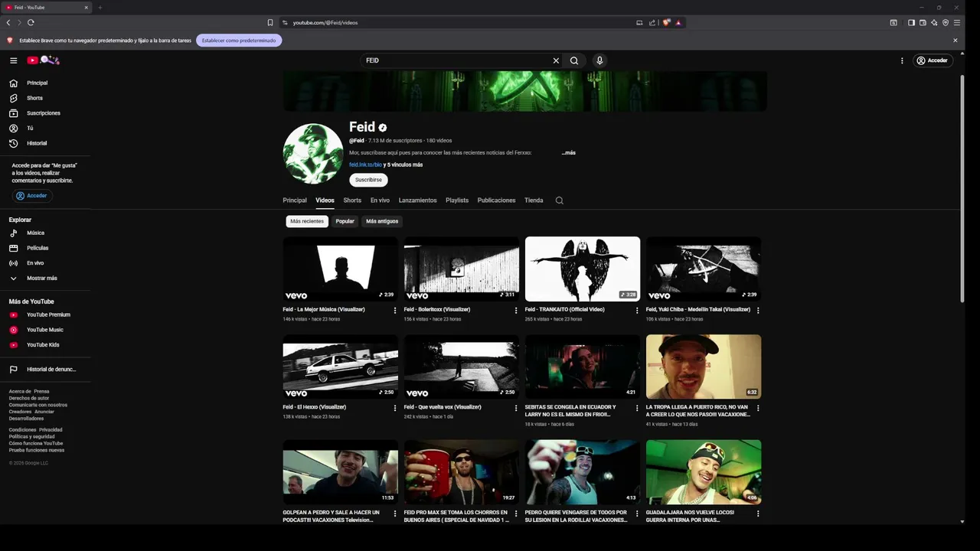This screenshot has width=980, height=551.
Task: Click the search magnifier button
Action: coord(574,60)
